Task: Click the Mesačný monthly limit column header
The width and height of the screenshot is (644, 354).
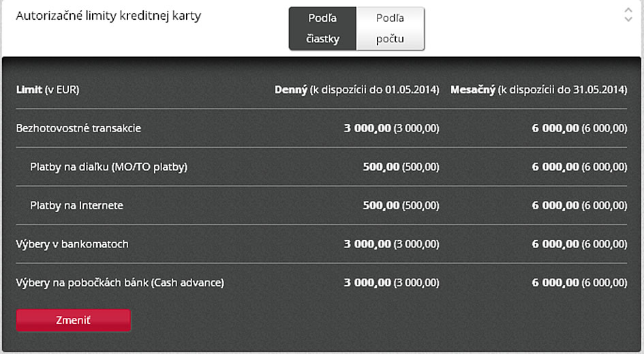Action: point(539,89)
